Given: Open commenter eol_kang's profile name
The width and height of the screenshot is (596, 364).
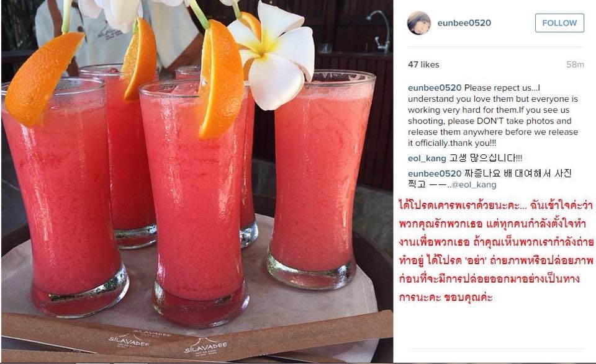Looking at the screenshot, I should (427, 158).
